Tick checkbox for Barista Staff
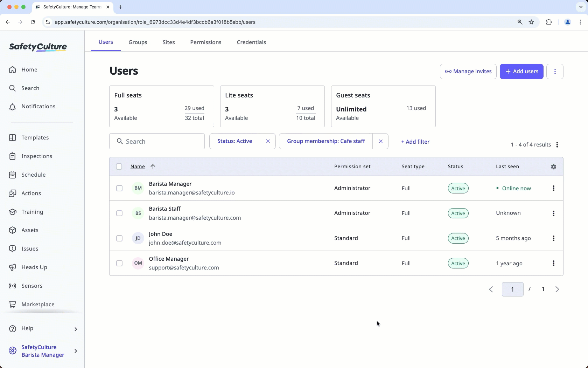The image size is (588, 368). tap(119, 213)
